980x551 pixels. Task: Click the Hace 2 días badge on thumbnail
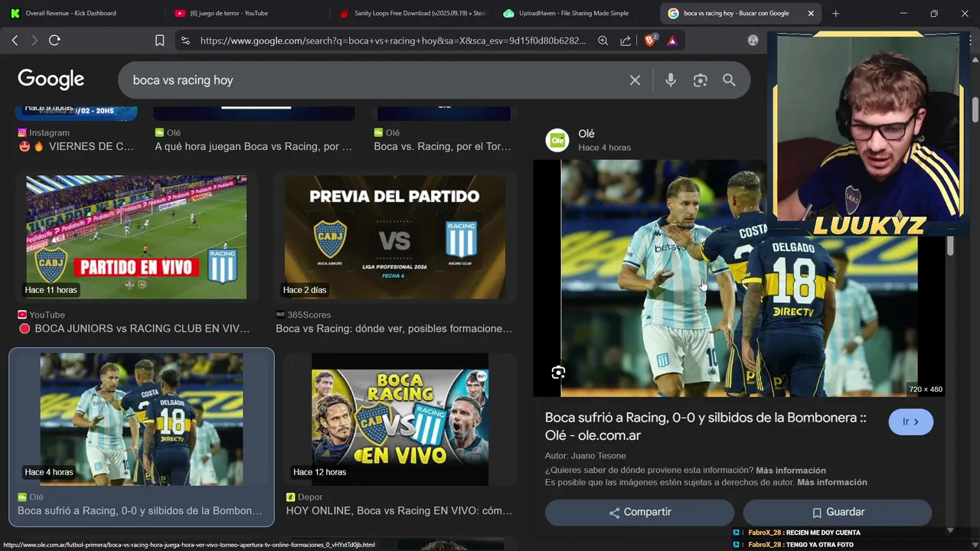305,290
